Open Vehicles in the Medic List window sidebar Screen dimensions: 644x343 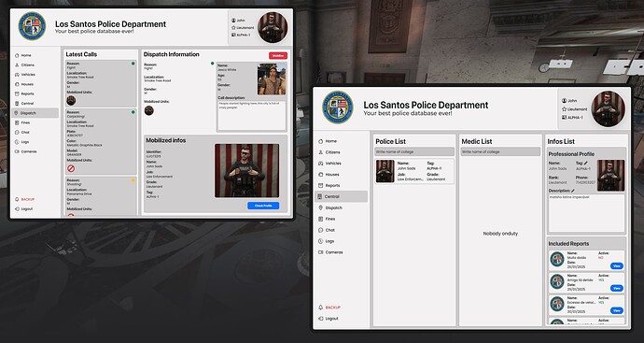329,164
